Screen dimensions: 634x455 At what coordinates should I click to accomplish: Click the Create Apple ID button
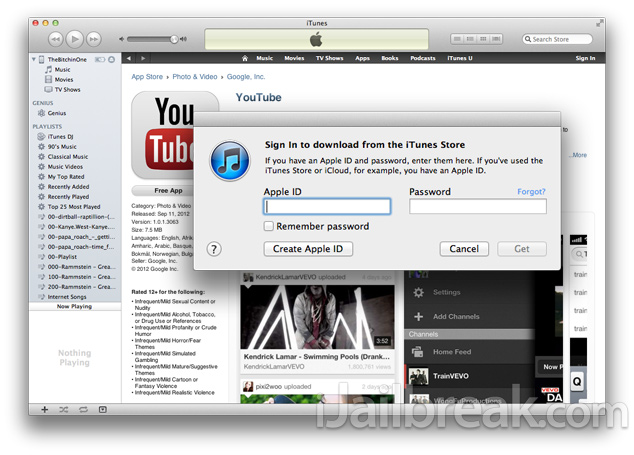[x=308, y=249]
